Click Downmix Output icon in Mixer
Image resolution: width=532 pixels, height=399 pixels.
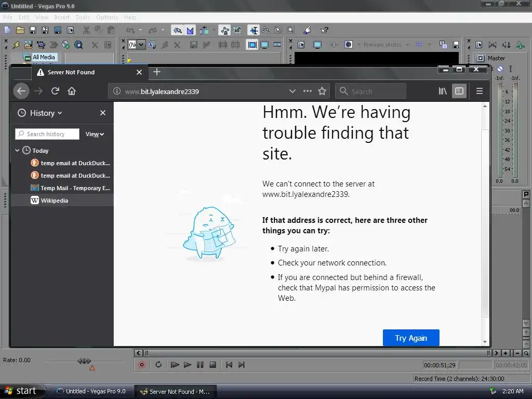click(492, 45)
